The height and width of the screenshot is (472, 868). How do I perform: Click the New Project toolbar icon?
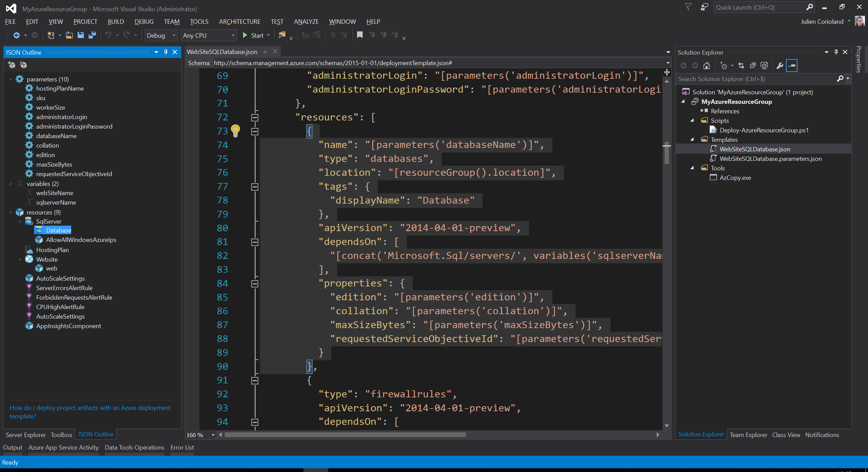click(x=51, y=35)
